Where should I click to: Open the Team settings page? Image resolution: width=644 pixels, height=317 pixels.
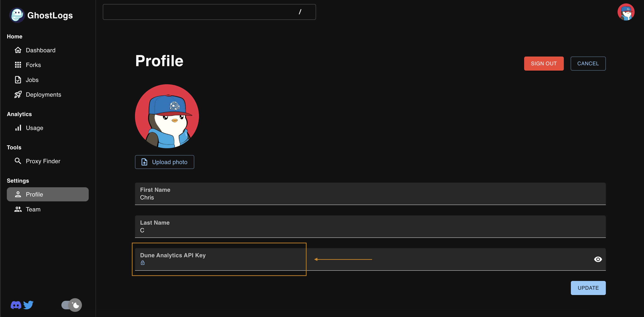pos(33,209)
